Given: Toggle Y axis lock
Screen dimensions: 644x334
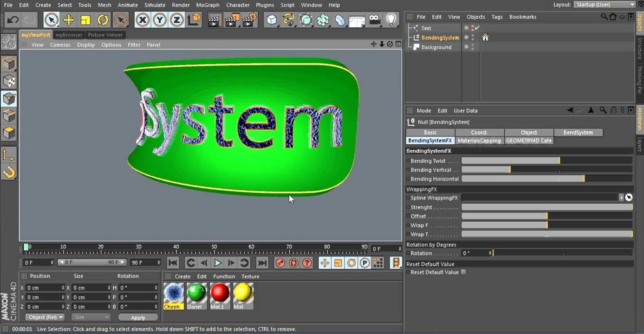Looking at the screenshot, I should 160,19.
